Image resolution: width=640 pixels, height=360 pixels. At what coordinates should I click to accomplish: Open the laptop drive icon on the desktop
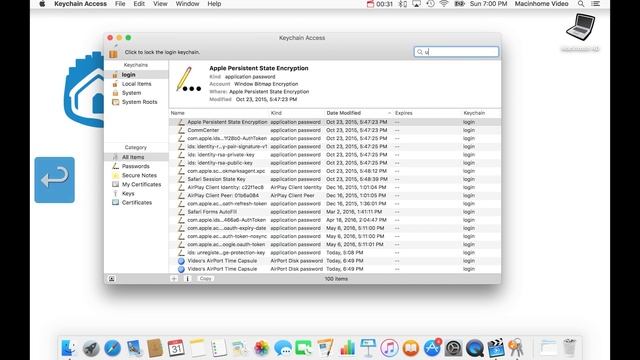(580, 28)
